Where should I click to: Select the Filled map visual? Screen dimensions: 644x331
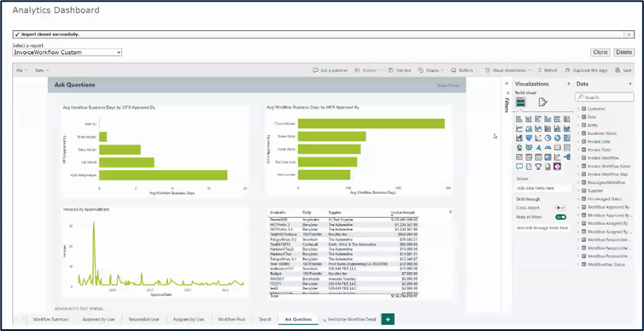click(529, 147)
